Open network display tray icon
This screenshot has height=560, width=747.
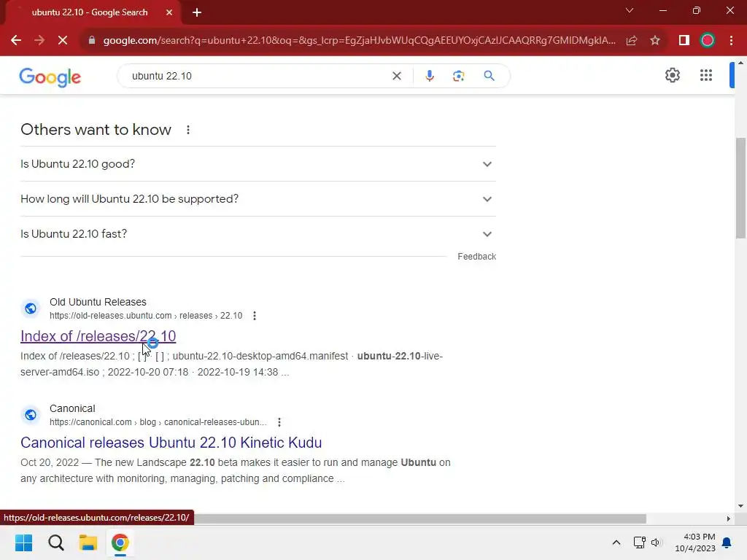pos(639,542)
